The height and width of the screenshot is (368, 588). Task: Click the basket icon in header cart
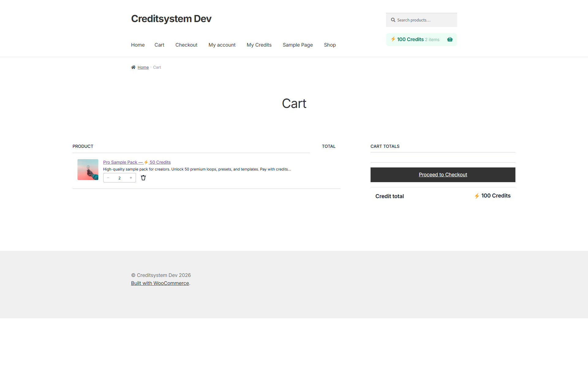(450, 39)
